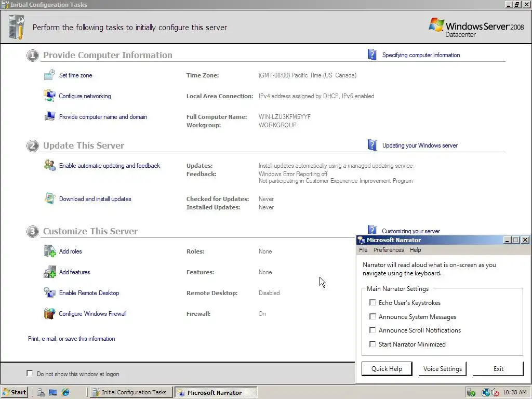Viewport: 532px width, 399px height.
Task: Toggle Announce Scroll Notifications checkbox
Action: click(x=373, y=330)
